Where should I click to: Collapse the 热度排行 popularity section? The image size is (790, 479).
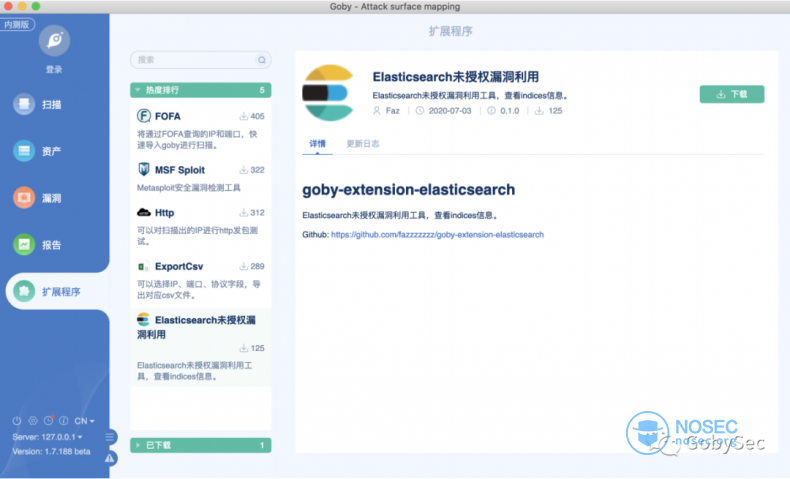(x=201, y=90)
